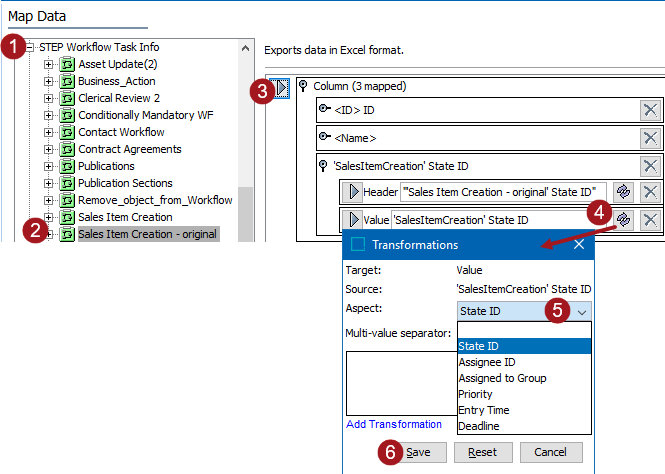This screenshot has height=474, width=665.
Task: Click the pin icon next to Column (3 mapped)
Action: pyautogui.click(x=303, y=86)
